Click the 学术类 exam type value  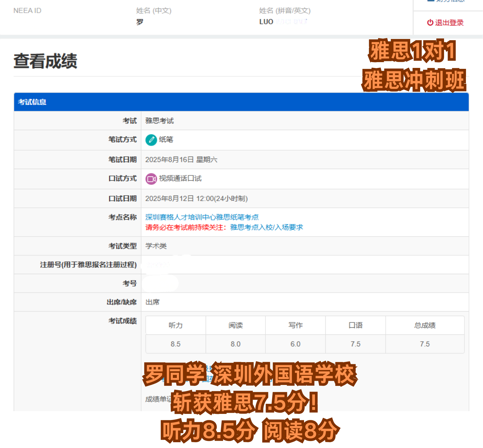coord(156,246)
